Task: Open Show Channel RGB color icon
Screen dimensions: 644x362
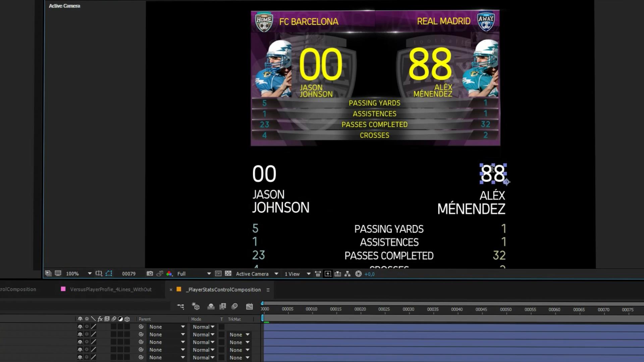Action: [169, 274]
